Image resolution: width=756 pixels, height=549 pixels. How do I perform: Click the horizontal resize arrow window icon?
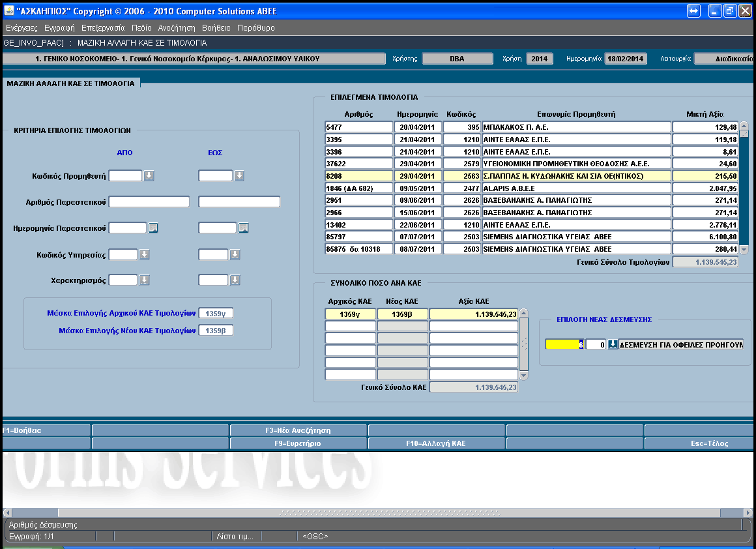point(693,10)
